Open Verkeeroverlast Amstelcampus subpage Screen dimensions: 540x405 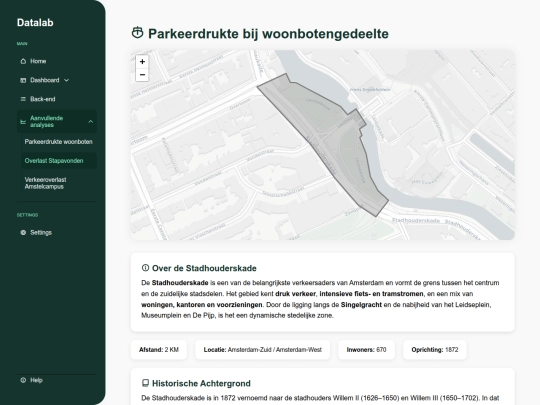(59, 183)
